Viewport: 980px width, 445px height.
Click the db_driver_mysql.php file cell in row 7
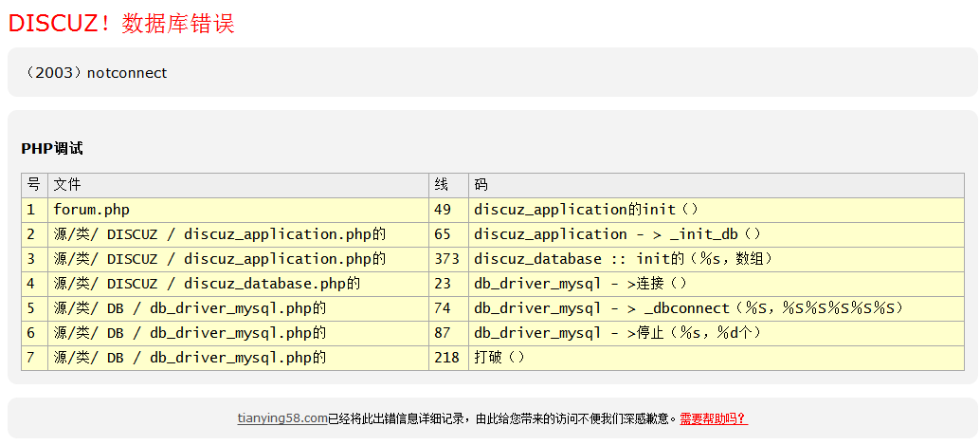(238, 358)
